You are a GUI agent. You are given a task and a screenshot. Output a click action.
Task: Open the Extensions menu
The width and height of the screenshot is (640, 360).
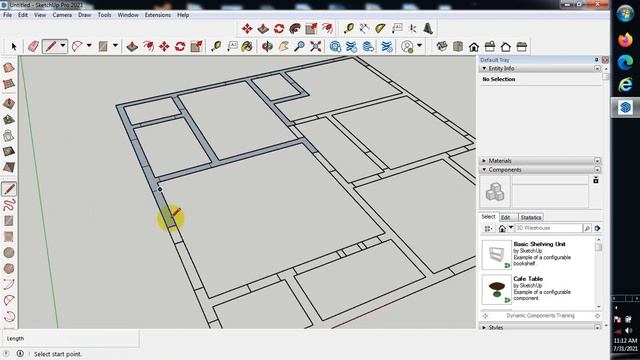(x=158, y=15)
